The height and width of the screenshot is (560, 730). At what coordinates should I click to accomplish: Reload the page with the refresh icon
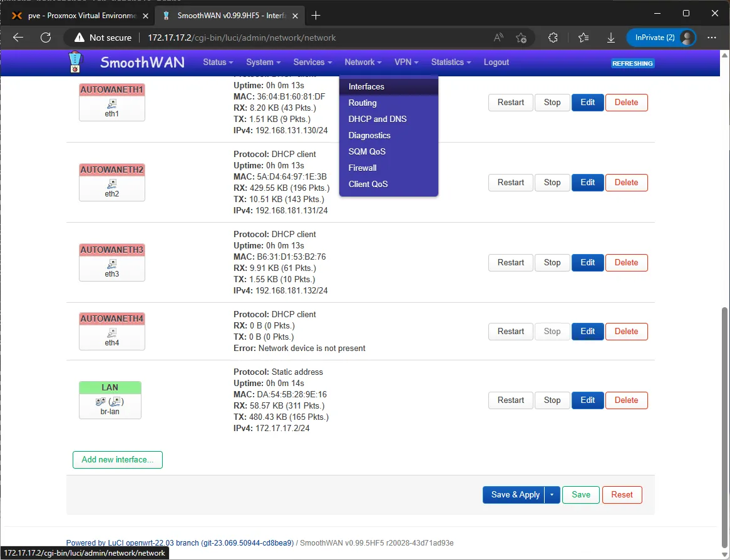[x=46, y=38]
